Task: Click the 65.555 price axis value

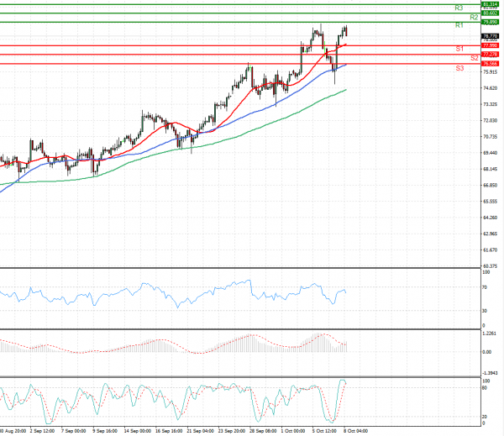Action: point(491,202)
